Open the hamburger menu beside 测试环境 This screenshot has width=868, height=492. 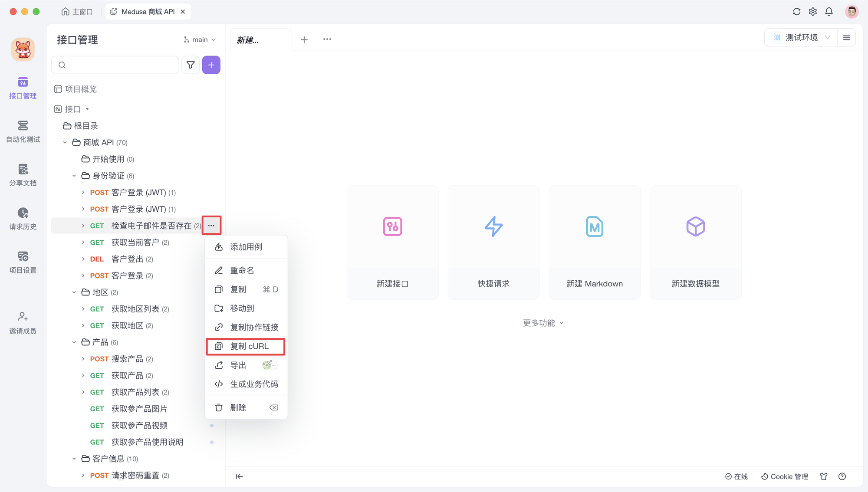847,38
